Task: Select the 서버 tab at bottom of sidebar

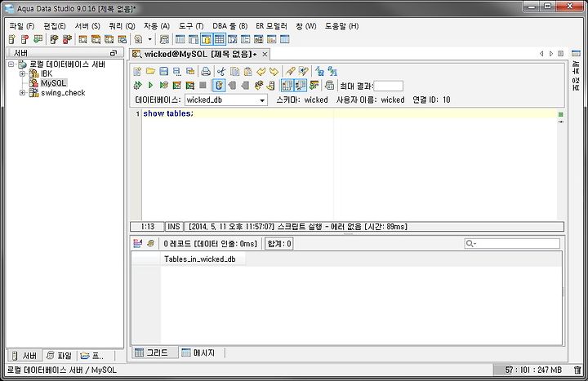Action: coord(24,355)
